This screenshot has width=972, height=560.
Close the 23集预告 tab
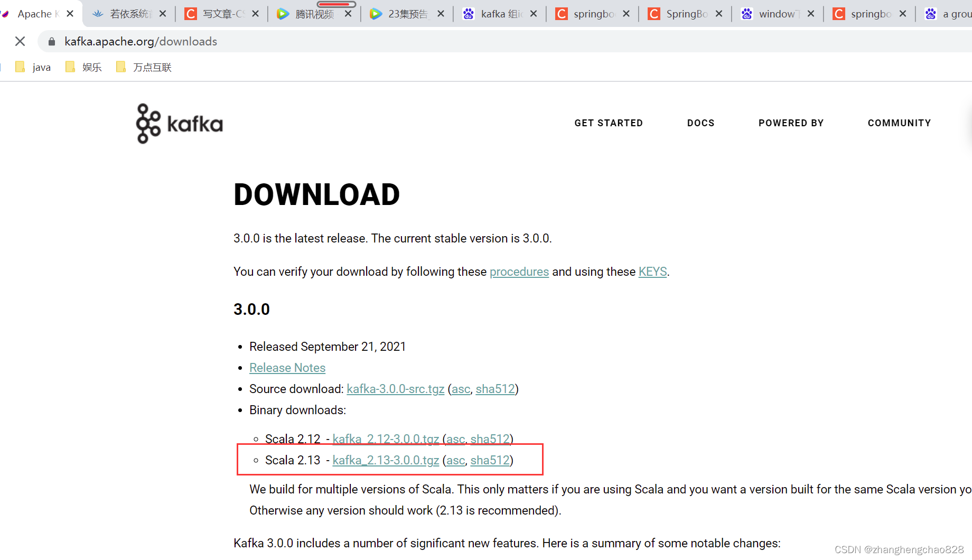[x=441, y=14]
